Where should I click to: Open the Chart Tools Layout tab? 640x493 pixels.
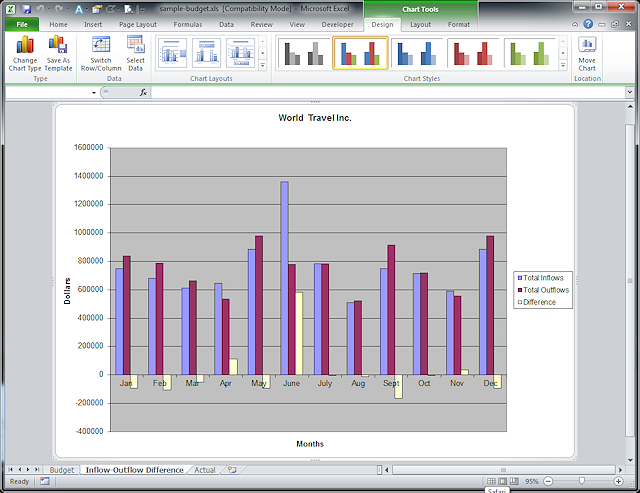pyautogui.click(x=420, y=24)
